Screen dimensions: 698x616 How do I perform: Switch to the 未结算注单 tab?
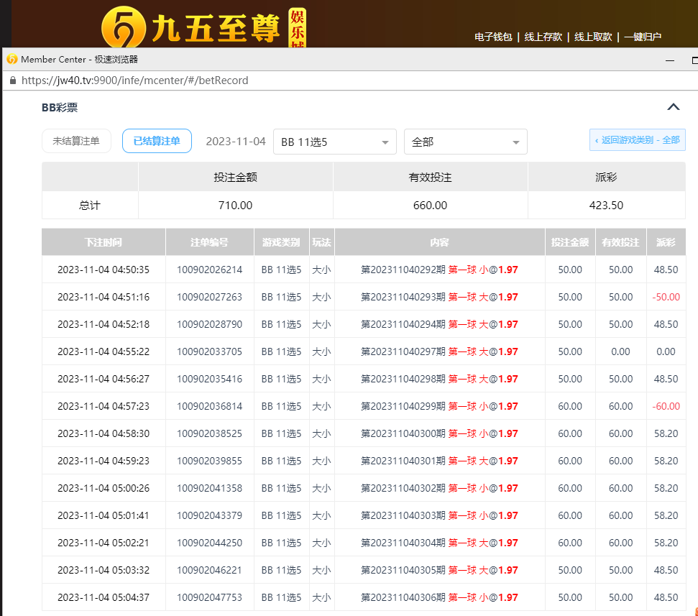[76, 141]
